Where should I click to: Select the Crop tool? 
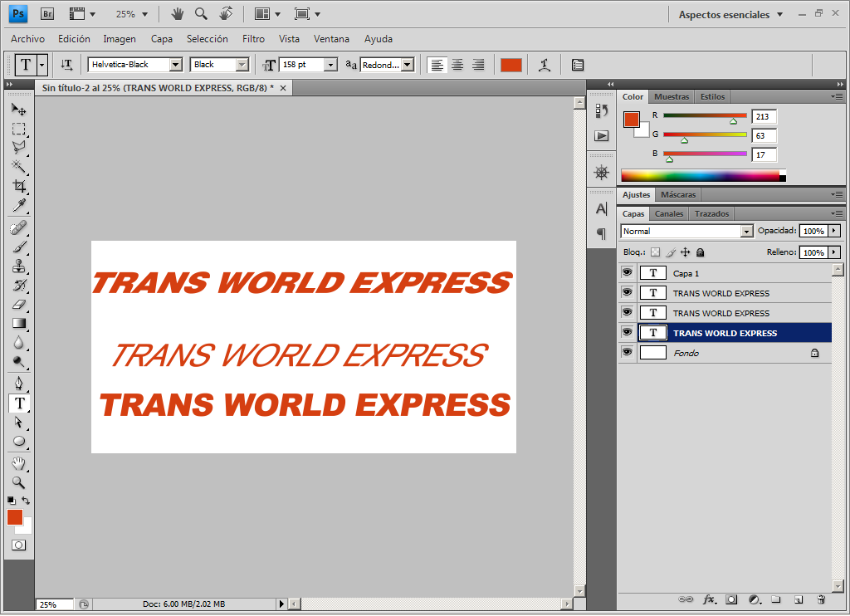(x=19, y=186)
